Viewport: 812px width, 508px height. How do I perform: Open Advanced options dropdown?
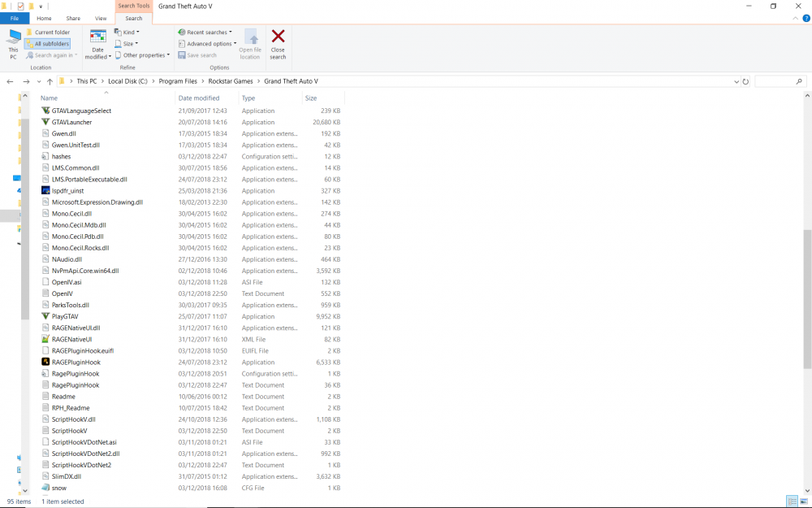(x=207, y=44)
